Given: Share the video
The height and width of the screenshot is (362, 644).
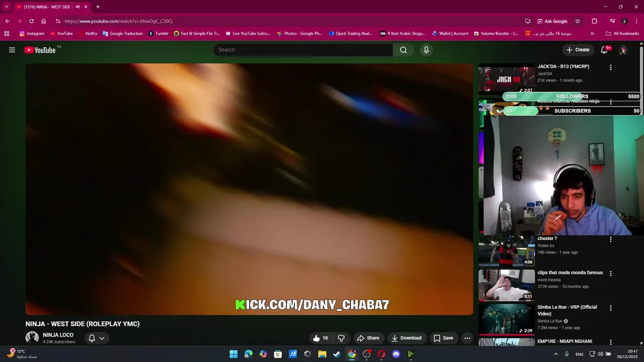Looking at the screenshot, I should click(x=368, y=338).
